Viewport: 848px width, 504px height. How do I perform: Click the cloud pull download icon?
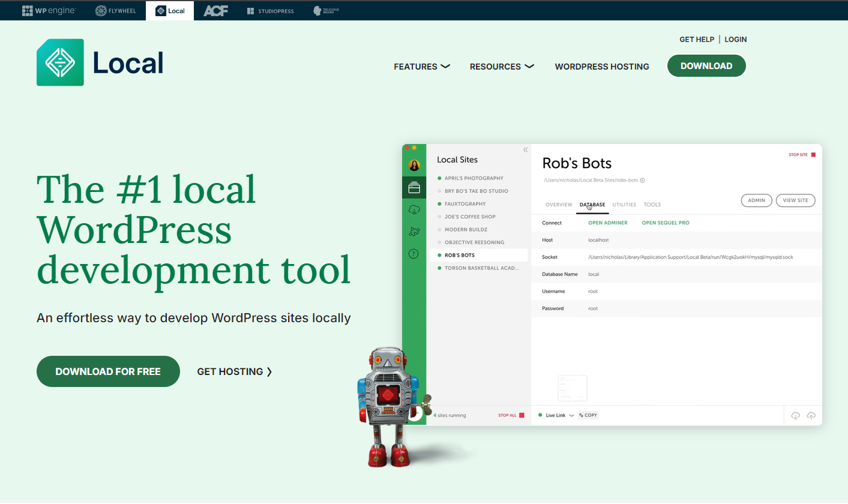click(x=796, y=416)
